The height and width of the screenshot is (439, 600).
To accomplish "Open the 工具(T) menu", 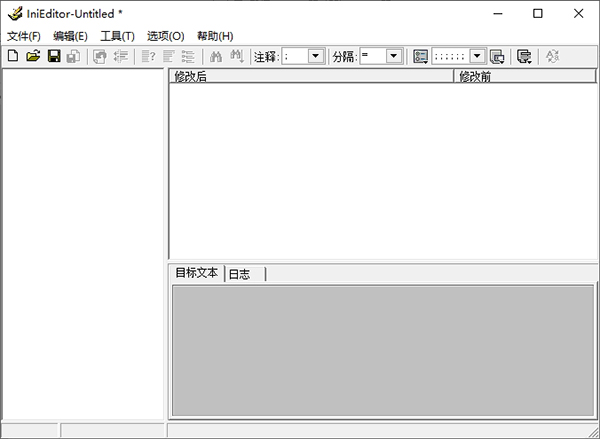I will coord(117,36).
